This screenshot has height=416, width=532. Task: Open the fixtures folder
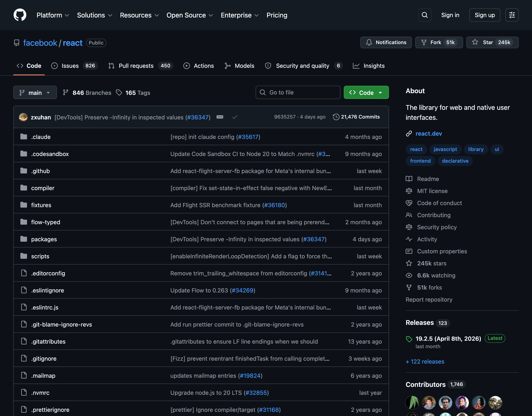(x=41, y=205)
